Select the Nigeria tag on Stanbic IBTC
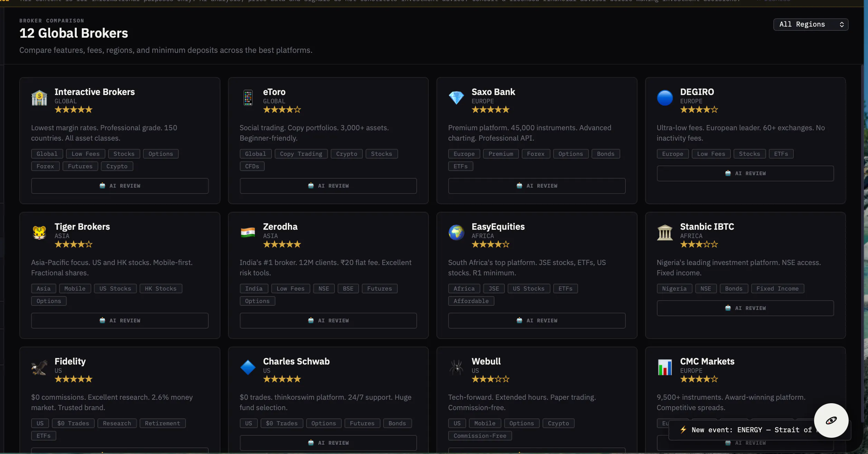Viewport: 868px width, 454px height. point(674,289)
